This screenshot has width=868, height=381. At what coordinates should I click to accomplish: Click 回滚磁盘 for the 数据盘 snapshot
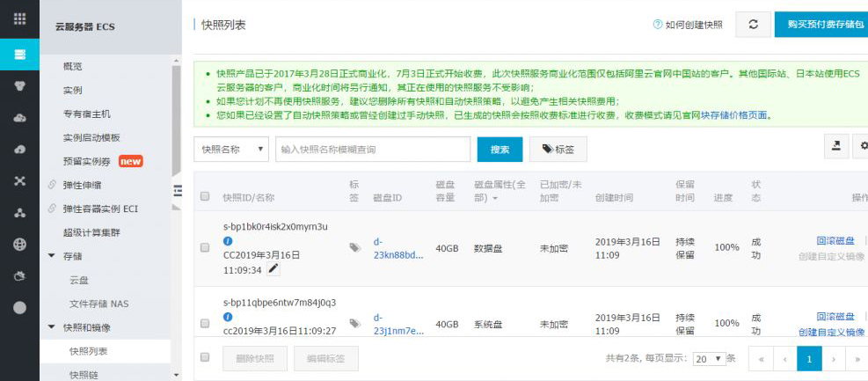[x=835, y=241]
